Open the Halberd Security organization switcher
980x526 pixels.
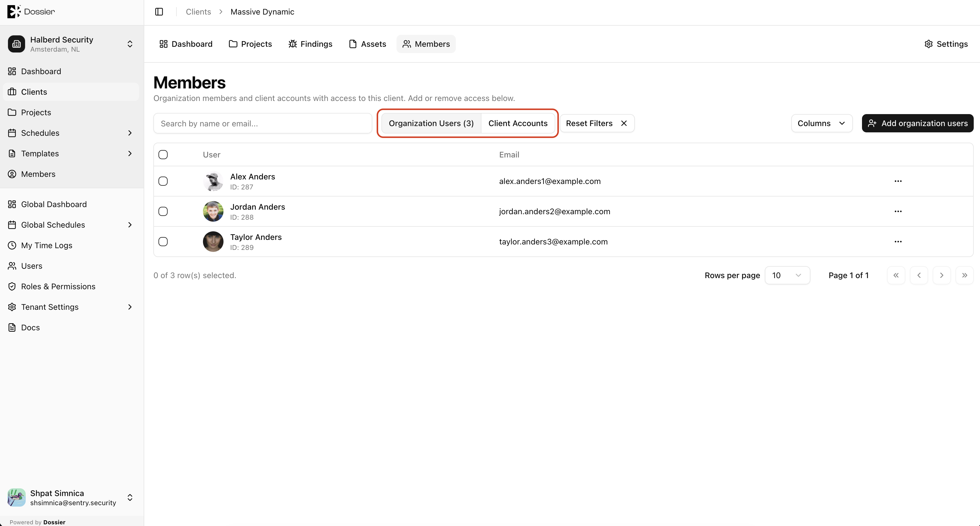tap(71, 44)
